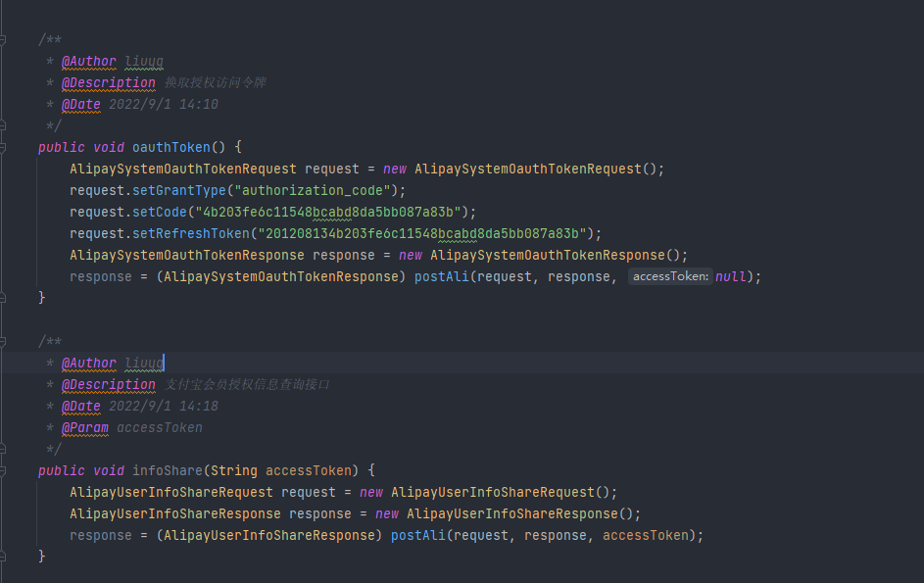Click the string starting with 201208134b203

click(x=422, y=233)
